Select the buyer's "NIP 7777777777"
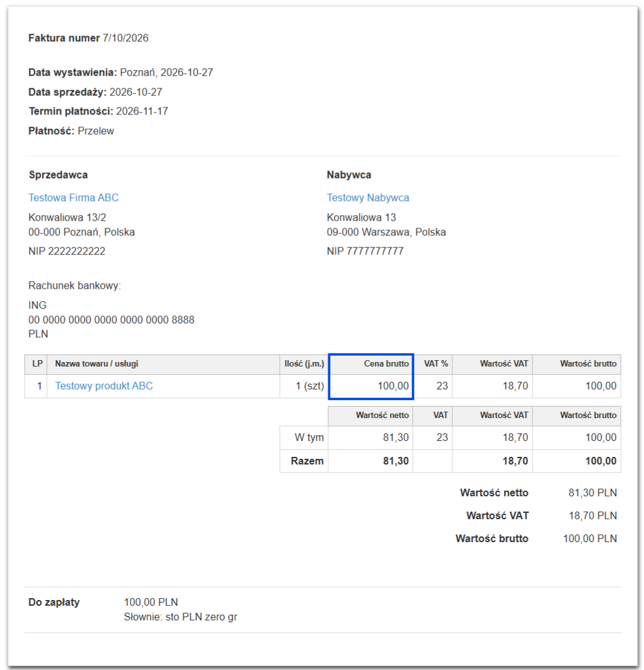Viewport: 644px width, 670px height. pos(365,251)
